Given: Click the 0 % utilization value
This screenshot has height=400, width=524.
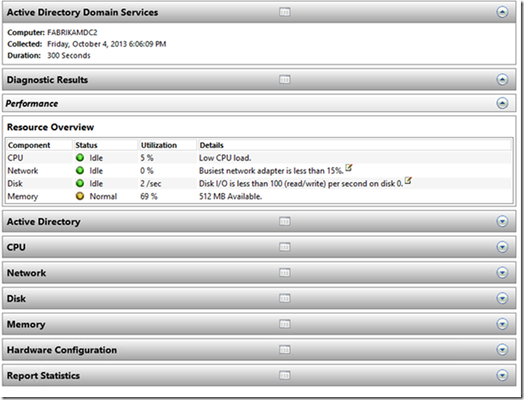Looking at the screenshot, I should (x=147, y=171).
